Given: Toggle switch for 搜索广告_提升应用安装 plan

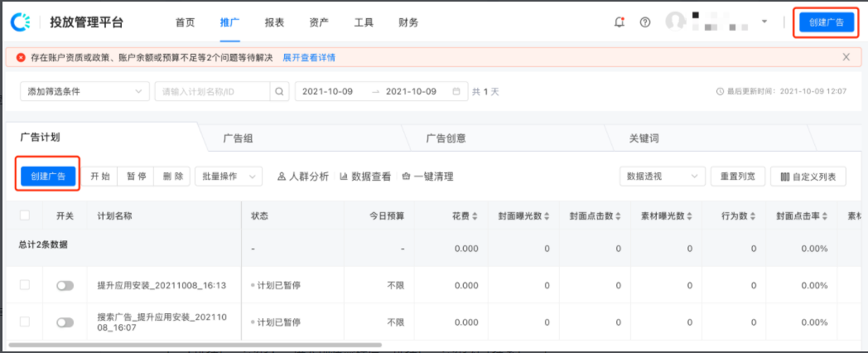Looking at the screenshot, I should point(65,322).
